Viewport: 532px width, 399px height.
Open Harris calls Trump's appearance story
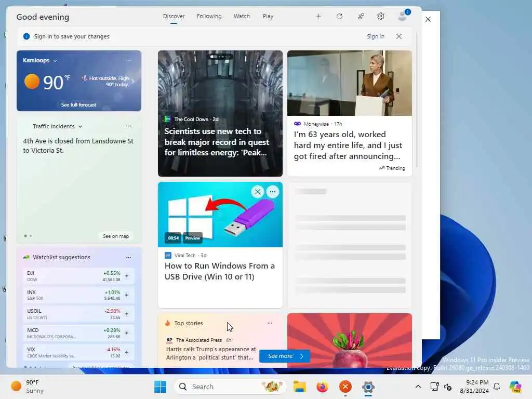(211, 353)
